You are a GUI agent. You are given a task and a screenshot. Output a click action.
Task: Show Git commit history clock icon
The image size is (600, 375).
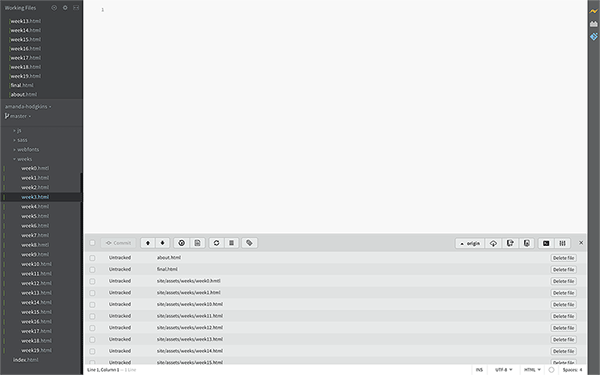click(x=181, y=243)
